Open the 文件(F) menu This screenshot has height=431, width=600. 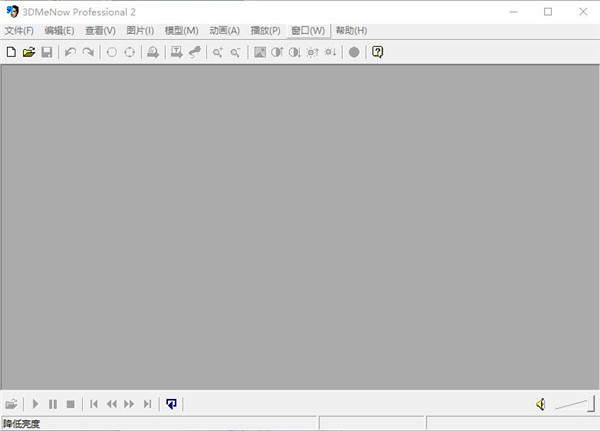[x=19, y=31]
